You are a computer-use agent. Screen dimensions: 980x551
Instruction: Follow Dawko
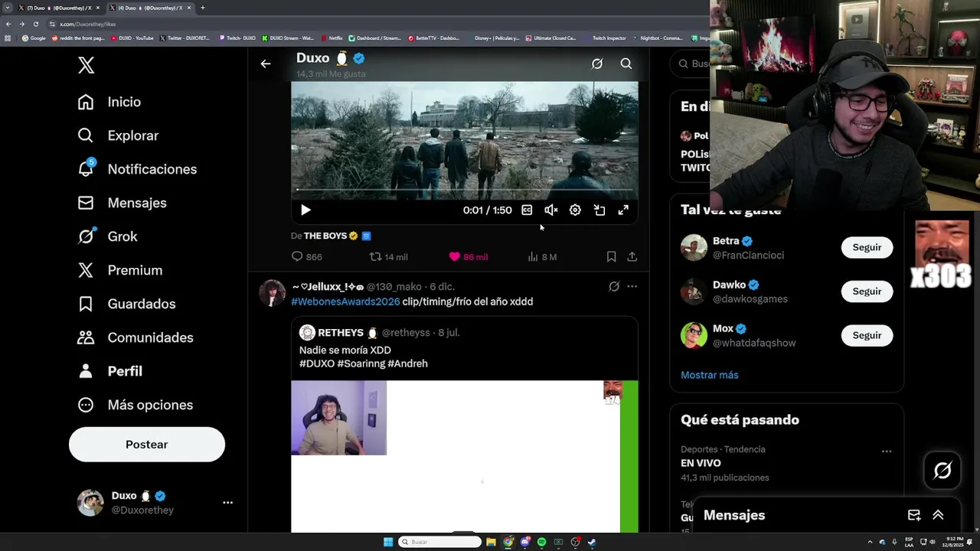pos(867,292)
